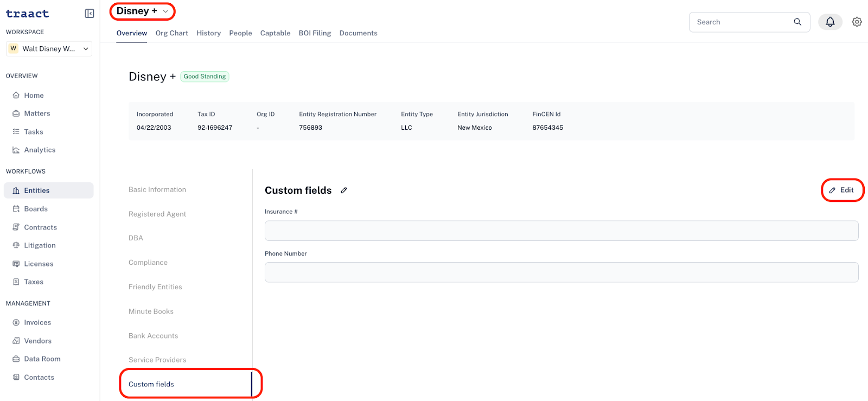Viewport: 868px width, 401px height.
Task: Select the Minute Books section
Action: pos(151,311)
